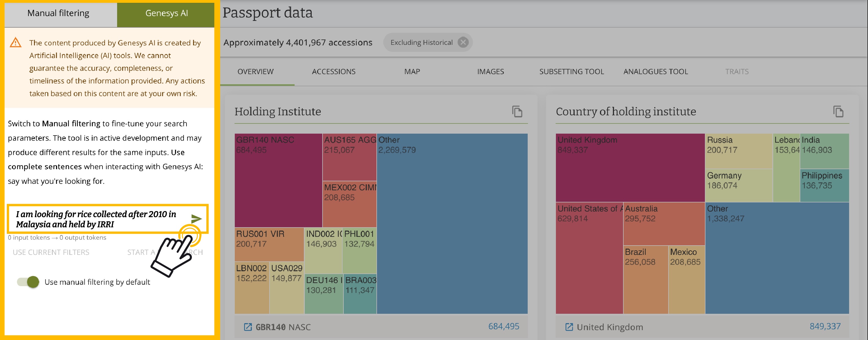The image size is (868, 340).
Task: Select the Germany country tile
Action: [x=738, y=186]
